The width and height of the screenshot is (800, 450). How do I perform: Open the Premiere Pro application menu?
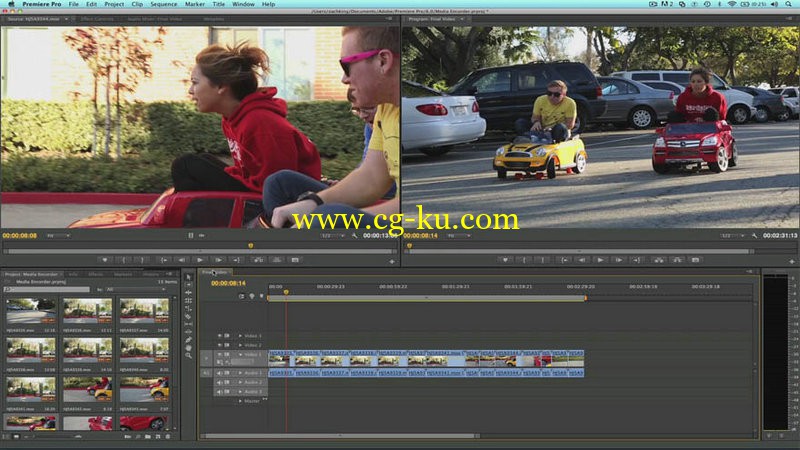42,4
